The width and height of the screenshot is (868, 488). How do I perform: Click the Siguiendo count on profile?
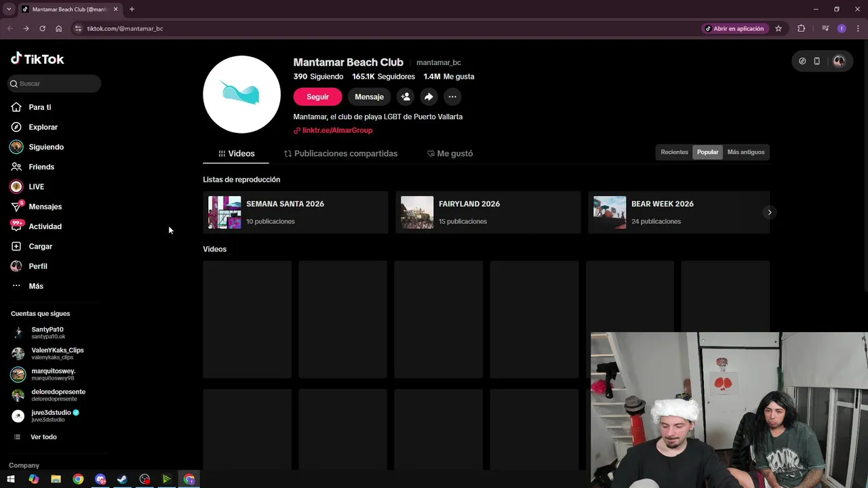click(318, 77)
